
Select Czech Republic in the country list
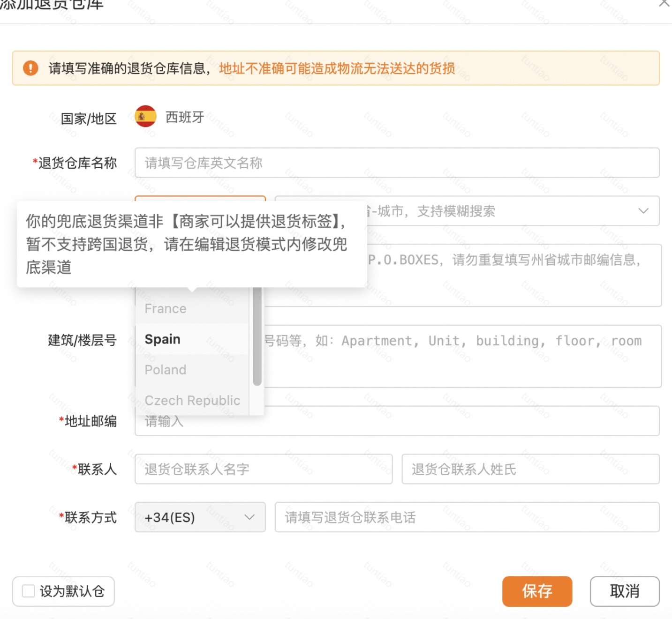tap(192, 400)
